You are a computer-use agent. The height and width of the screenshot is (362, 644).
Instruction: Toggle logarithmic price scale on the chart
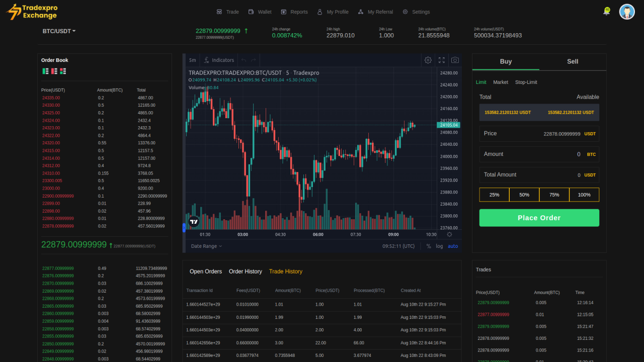[x=439, y=246]
